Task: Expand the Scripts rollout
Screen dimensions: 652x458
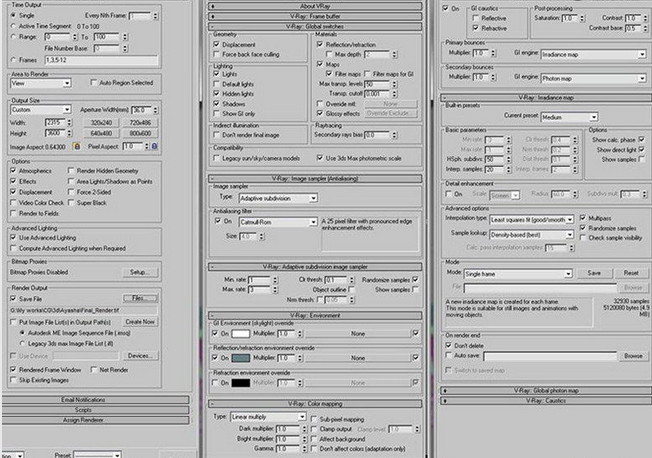Action: click(96, 410)
